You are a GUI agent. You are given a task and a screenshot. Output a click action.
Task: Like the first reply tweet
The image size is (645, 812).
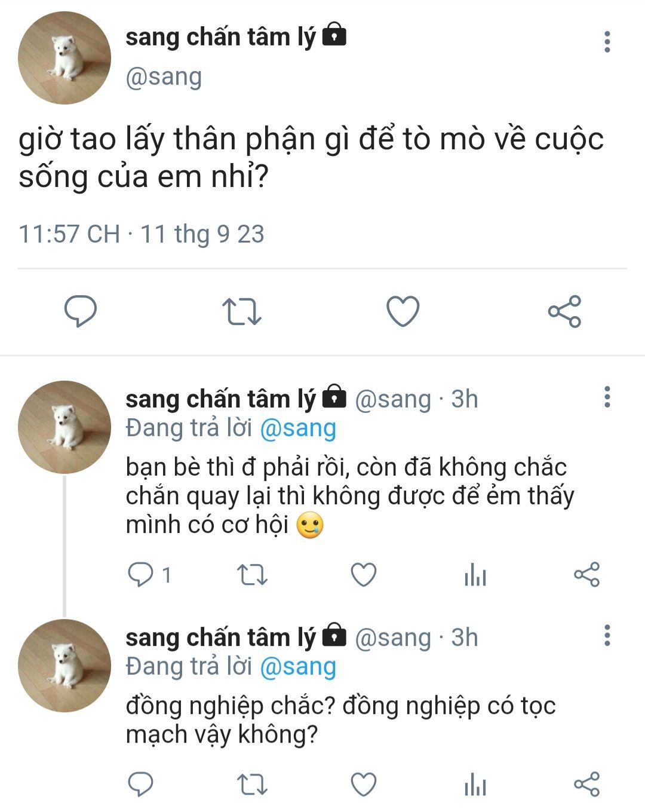coord(363,575)
